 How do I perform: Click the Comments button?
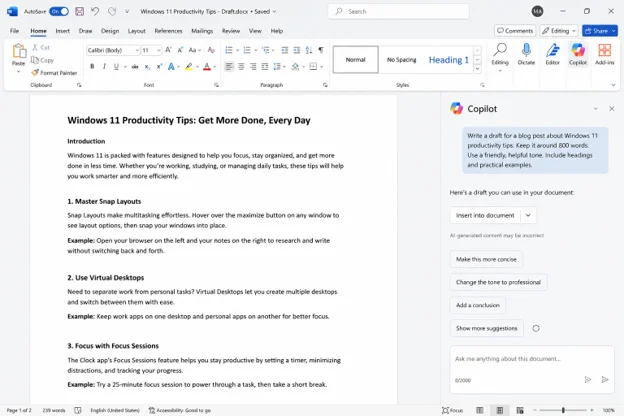click(x=515, y=31)
